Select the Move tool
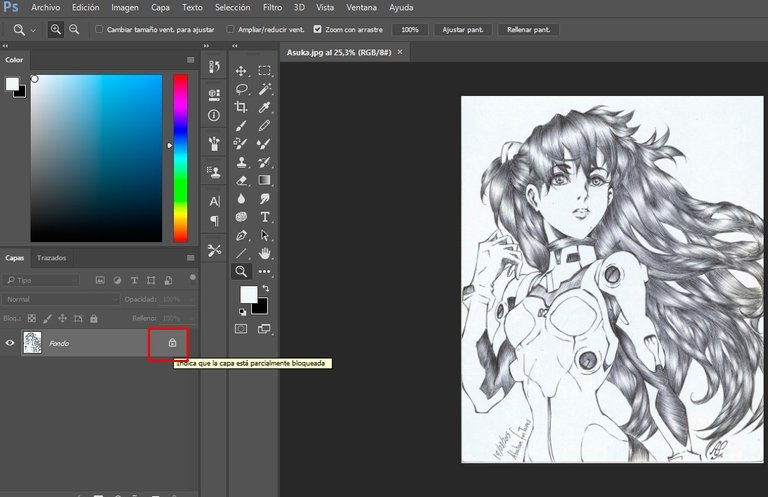Image resolution: width=768 pixels, height=497 pixels. pyautogui.click(x=241, y=71)
